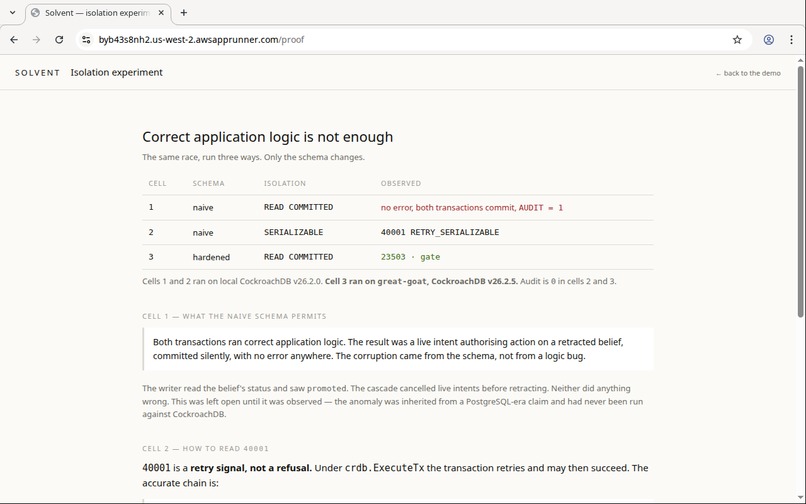Click 'hardened' schema cell in row 3
The height and width of the screenshot is (504, 806).
(211, 257)
